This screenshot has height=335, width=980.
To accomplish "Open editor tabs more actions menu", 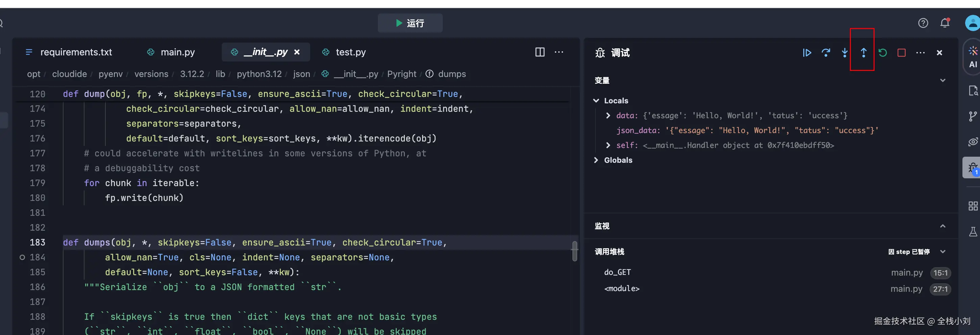I will click(559, 52).
